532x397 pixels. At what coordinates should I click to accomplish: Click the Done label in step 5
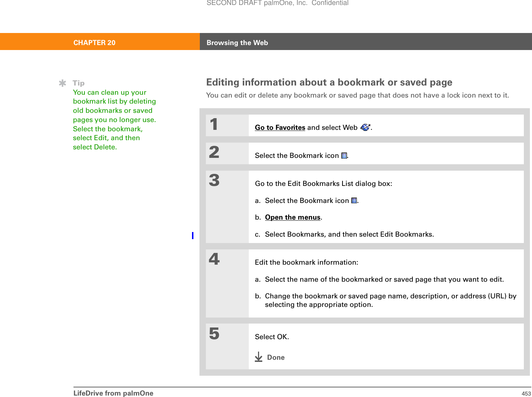click(x=276, y=358)
